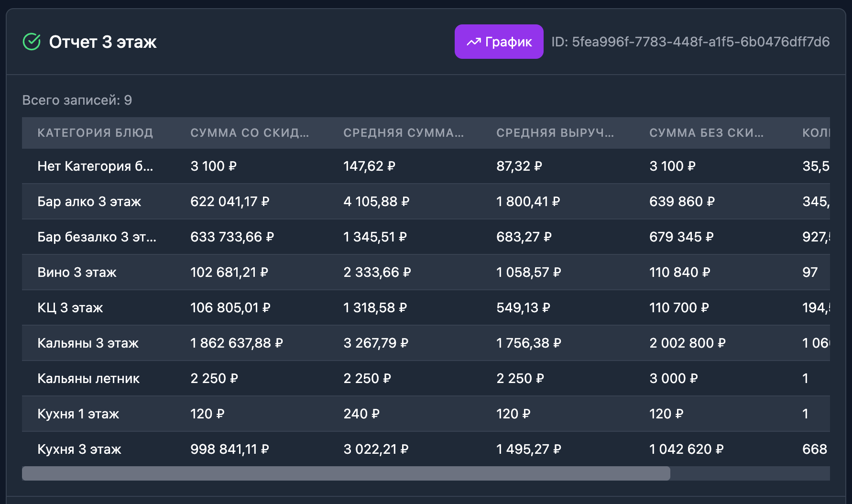The height and width of the screenshot is (504, 852).
Task: Sort by Сумма без ски… column header
Action: (x=706, y=133)
